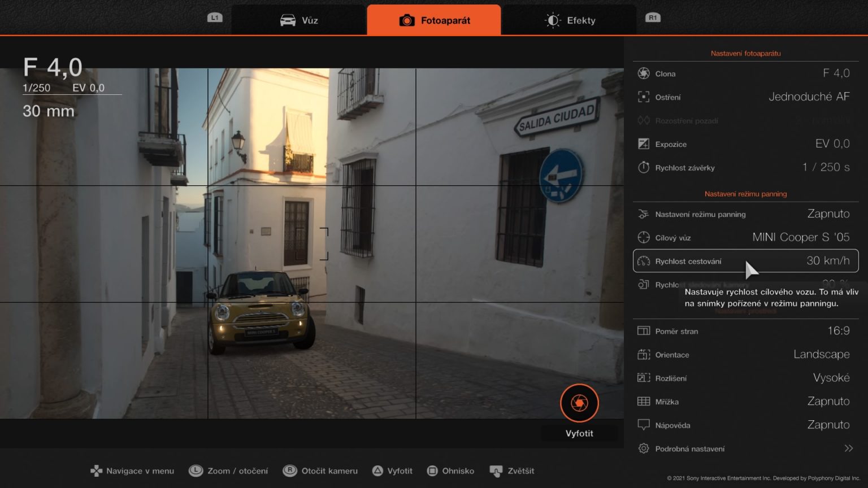Select the Fotoaparát tab
Screen dimensions: 868x488
point(434,20)
